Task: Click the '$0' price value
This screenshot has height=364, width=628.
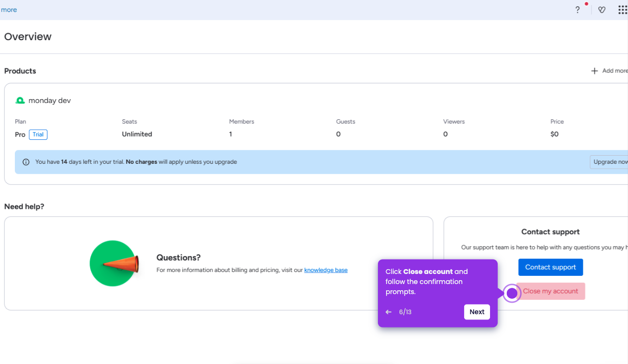Action: tap(555, 134)
